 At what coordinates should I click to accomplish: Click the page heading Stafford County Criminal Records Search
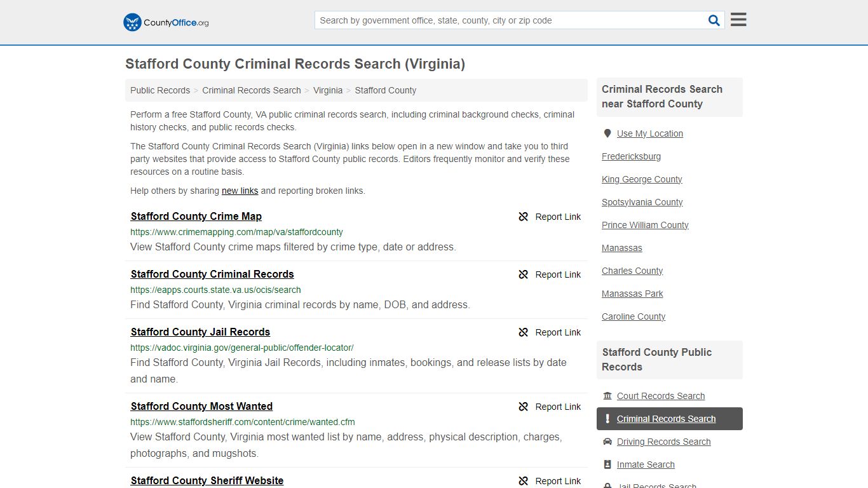(295, 64)
